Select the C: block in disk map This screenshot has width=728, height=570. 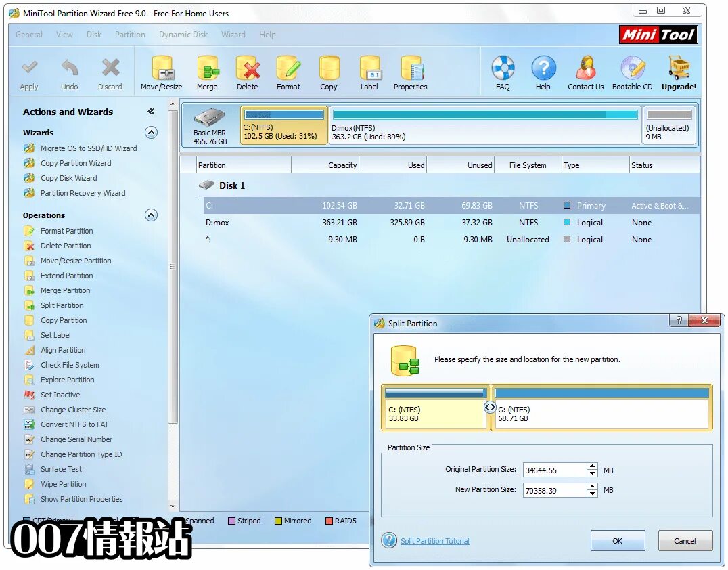(x=283, y=125)
